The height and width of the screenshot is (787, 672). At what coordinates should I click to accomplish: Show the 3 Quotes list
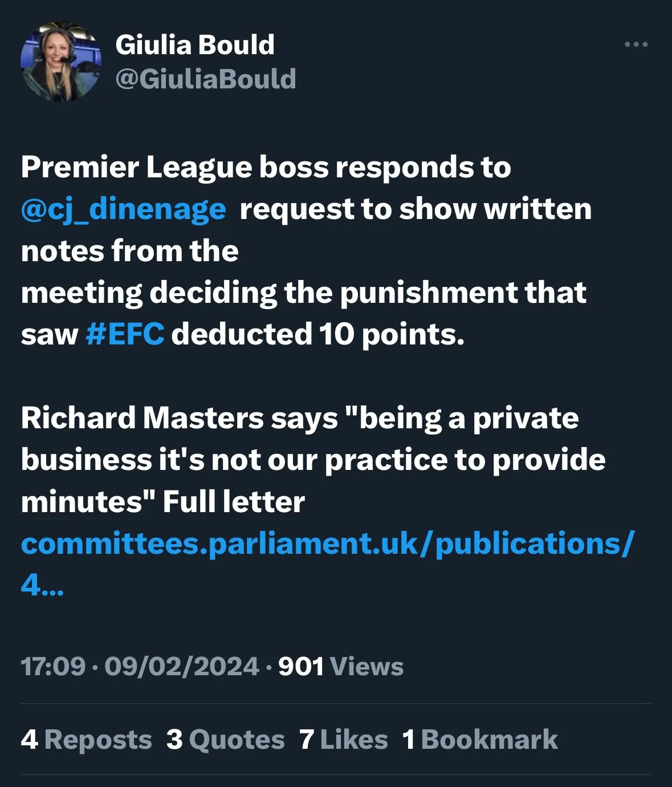coord(225,740)
